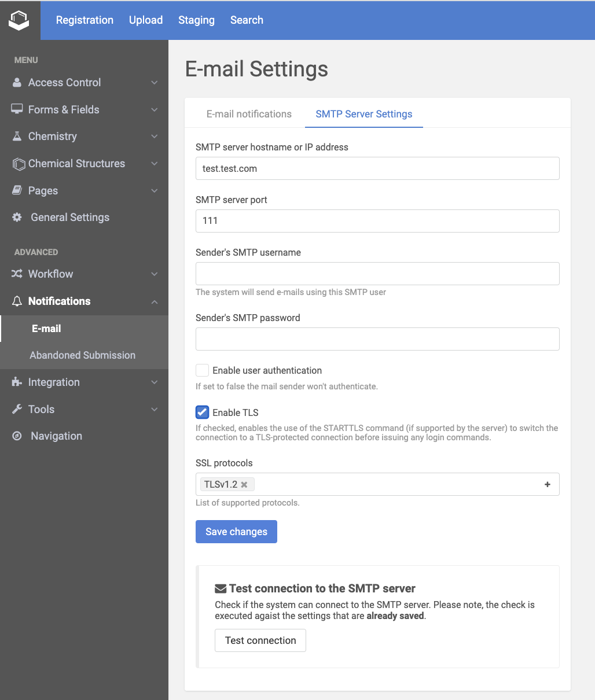The height and width of the screenshot is (700, 595).
Task: Click the Integration puzzle piece icon
Action: coord(17,382)
